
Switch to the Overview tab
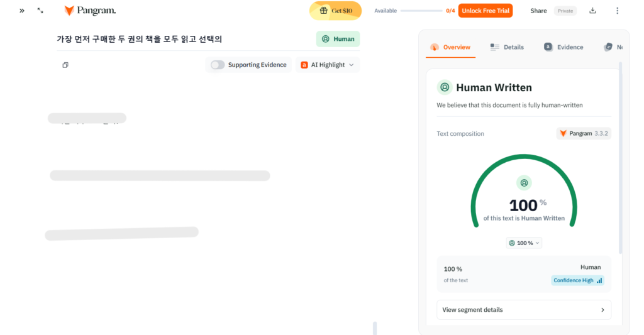pos(450,47)
